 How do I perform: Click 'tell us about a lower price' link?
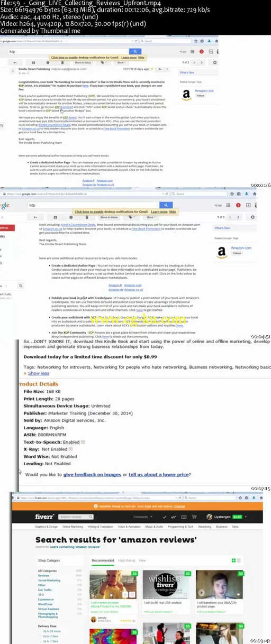tap(159, 474)
